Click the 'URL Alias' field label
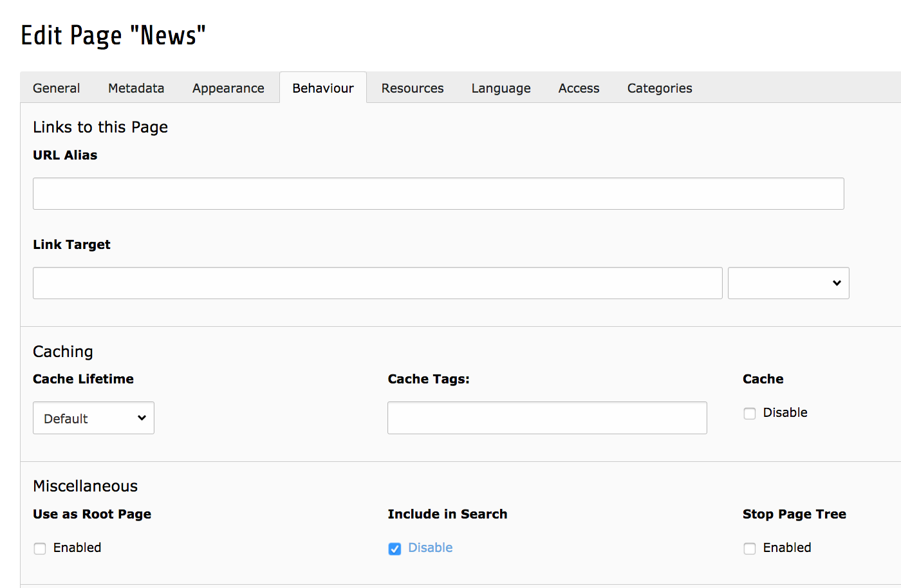This screenshot has height=588, width=901. coord(65,155)
